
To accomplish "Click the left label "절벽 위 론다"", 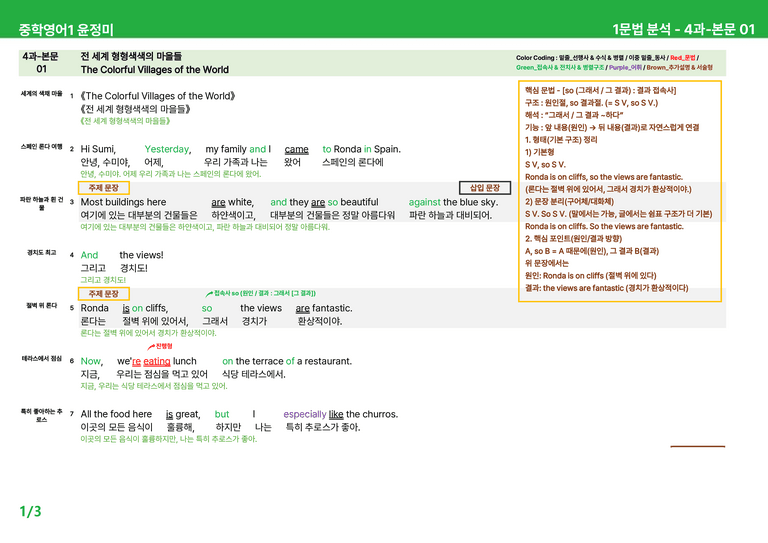I will tap(41, 306).
